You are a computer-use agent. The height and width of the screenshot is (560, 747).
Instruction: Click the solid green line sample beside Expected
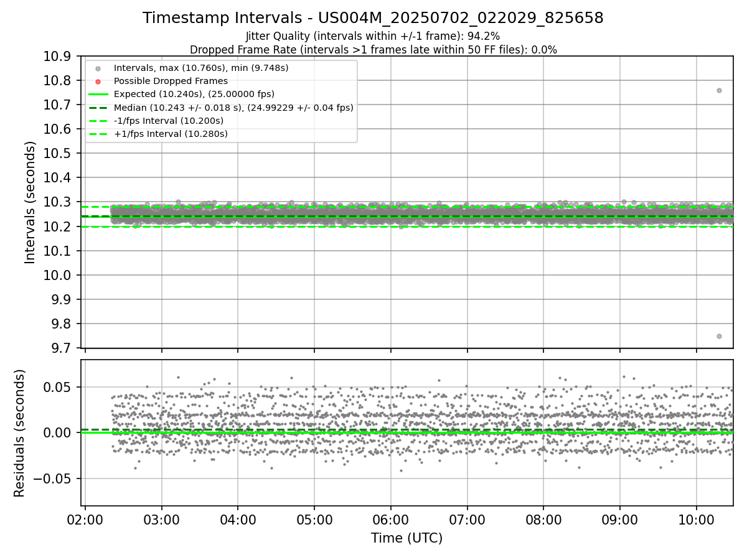[98, 95]
